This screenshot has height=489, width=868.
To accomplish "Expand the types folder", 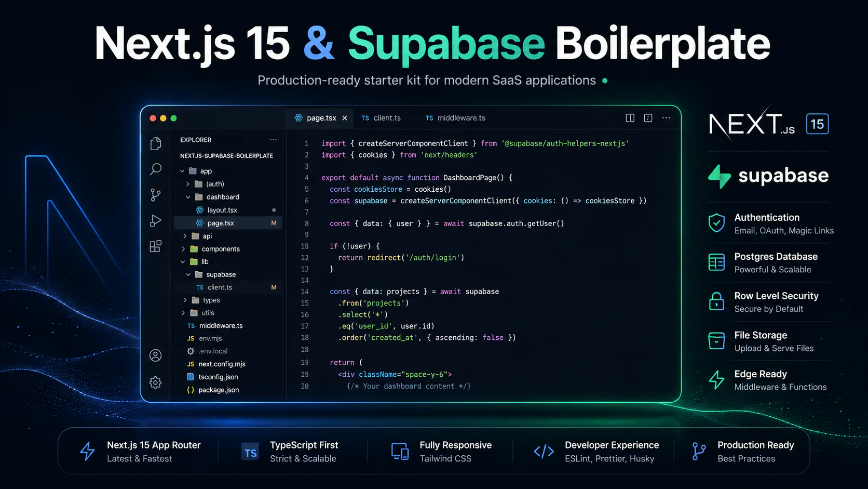I will (x=185, y=300).
